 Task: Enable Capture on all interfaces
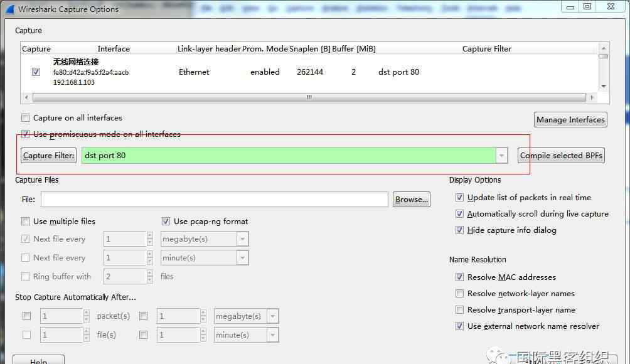[x=25, y=118]
